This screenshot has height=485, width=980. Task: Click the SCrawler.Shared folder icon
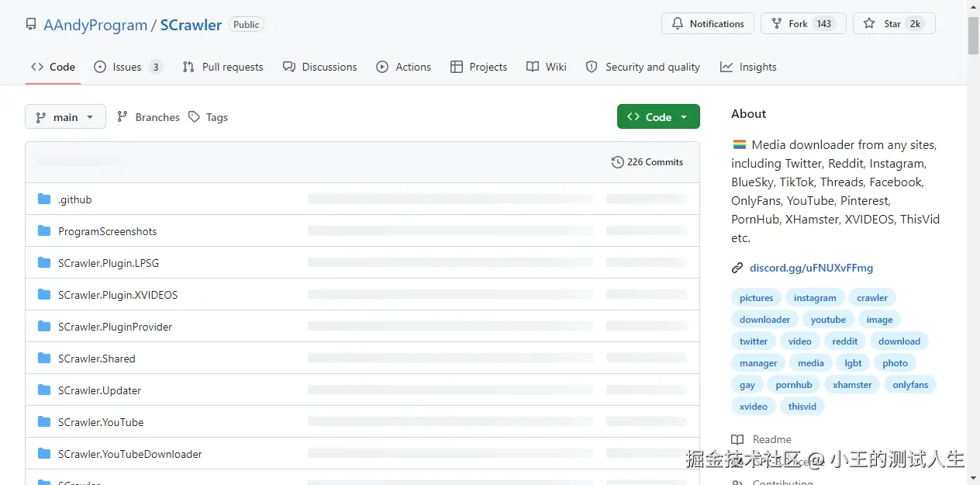44,359
